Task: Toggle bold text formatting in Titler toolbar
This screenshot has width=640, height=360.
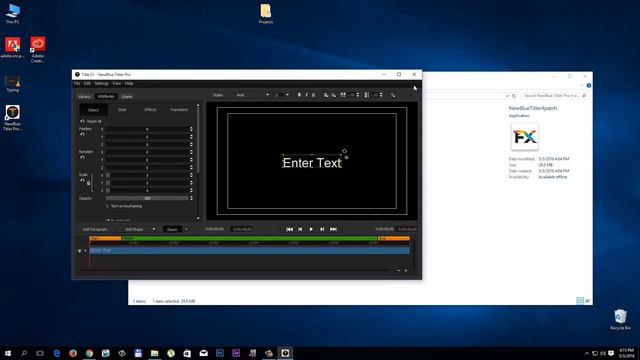Action: tap(299, 95)
